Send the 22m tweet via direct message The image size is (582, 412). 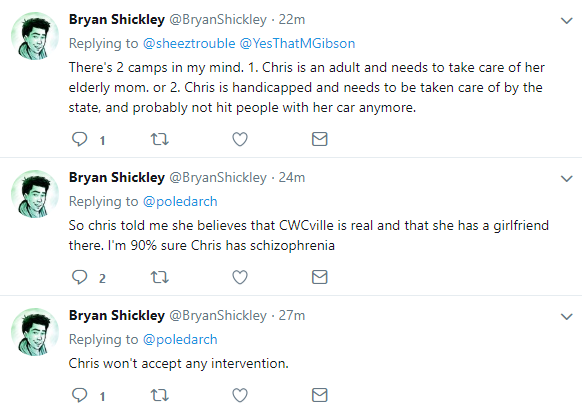click(x=320, y=139)
